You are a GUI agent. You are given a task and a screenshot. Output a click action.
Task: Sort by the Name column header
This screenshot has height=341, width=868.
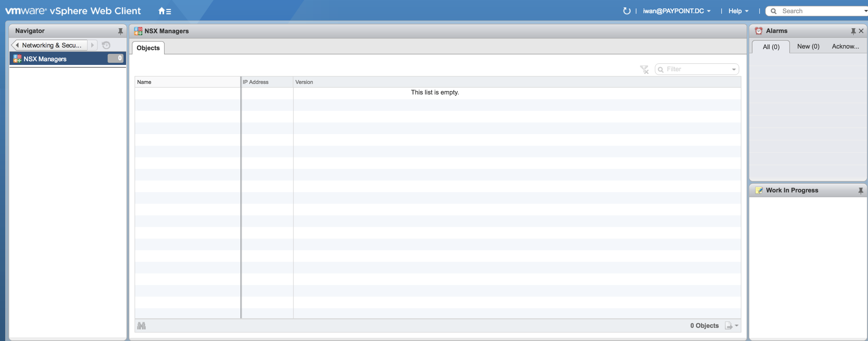[x=187, y=82]
